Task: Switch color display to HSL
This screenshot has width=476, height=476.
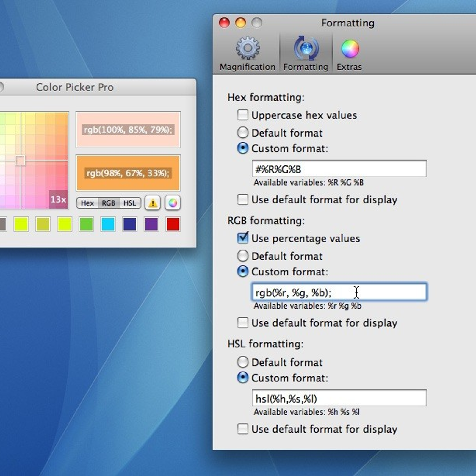Action: (130, 203)
